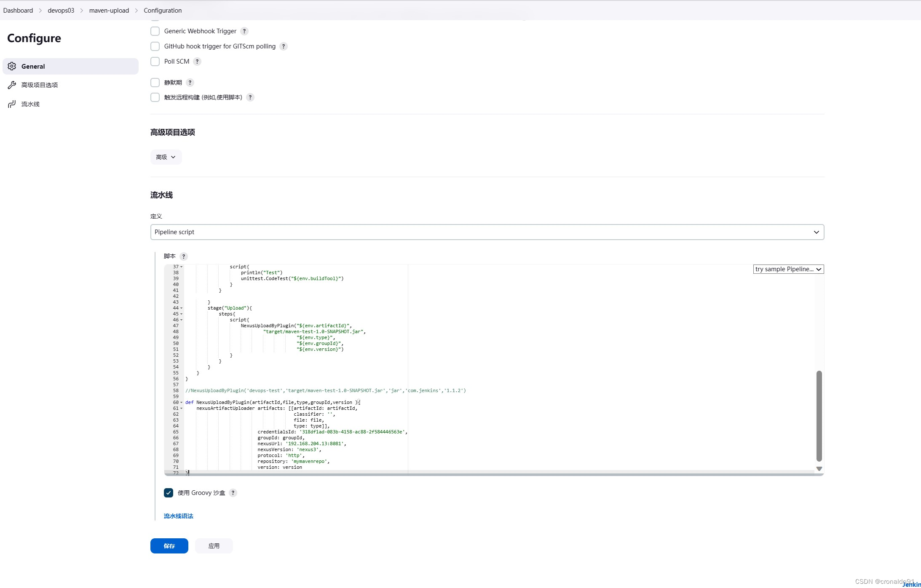This screenshot has height=588, width=921.
Task: Click the wrench icon for 高级项目选项
Action: coord(12,85)
